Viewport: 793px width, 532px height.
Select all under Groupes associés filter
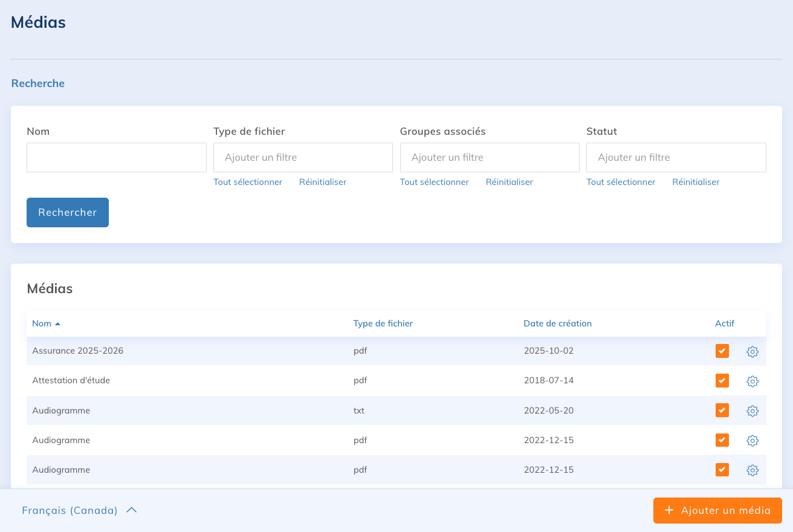(x=435, y=182)
